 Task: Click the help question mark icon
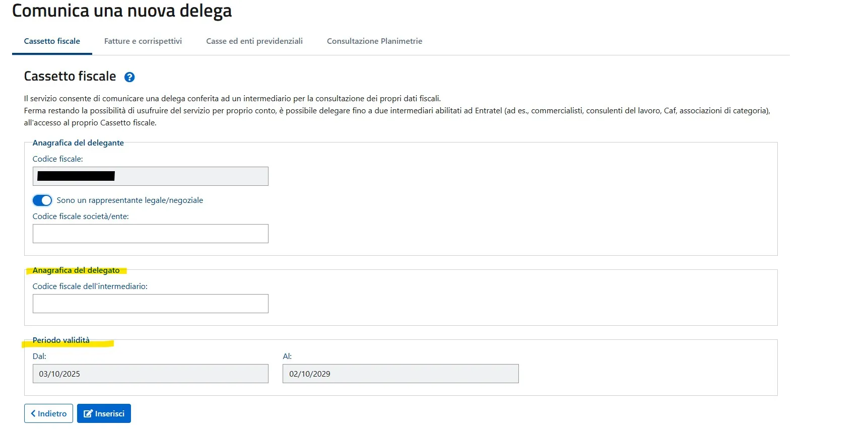tap(129, 77)
